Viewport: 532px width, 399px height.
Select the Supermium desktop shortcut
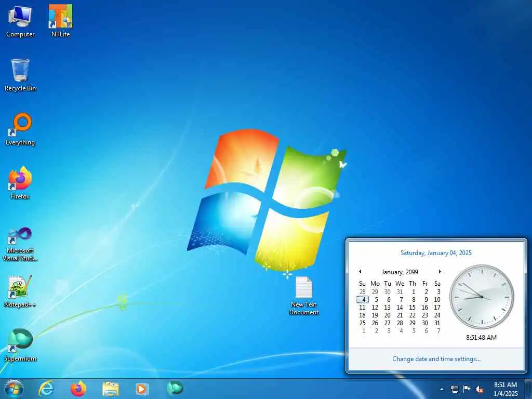(x=20, y=345)
